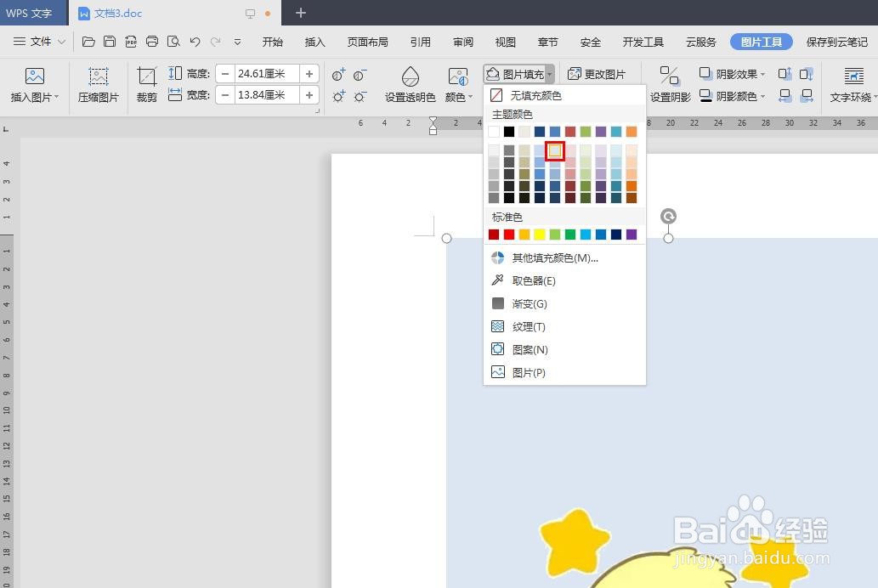
Task: Open the Chapter ribbon tab
Action: point(547,42)
